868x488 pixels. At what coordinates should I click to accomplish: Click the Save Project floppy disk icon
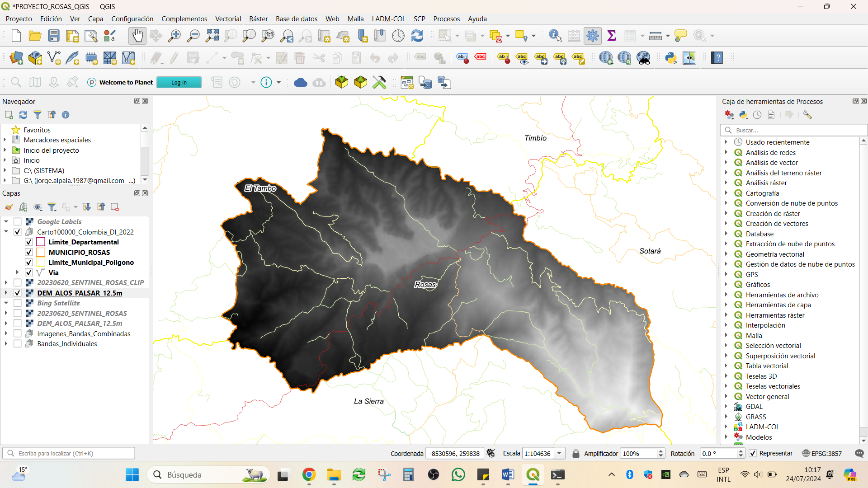54,36
